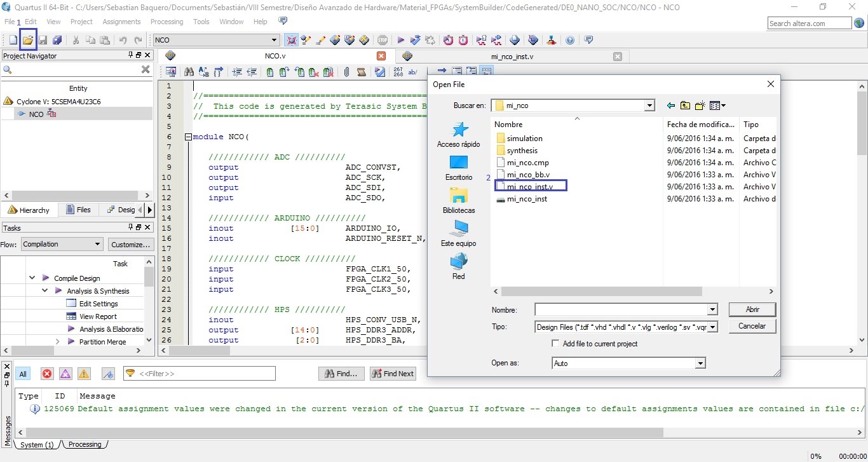The height and width of the screenshot is (462, 868).
Task: Switch to the Files tab in Project Navigator
Action: coord(78,210)
